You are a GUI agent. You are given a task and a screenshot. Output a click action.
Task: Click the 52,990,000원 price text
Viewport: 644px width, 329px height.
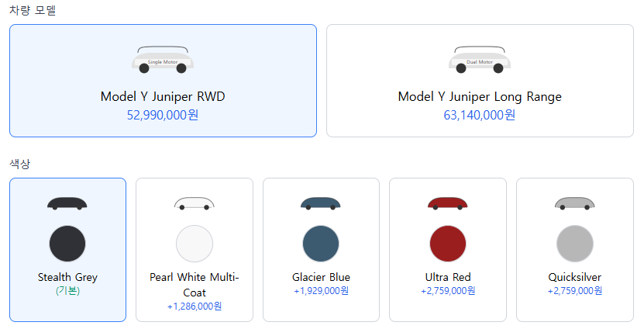[x=163, y=115]
